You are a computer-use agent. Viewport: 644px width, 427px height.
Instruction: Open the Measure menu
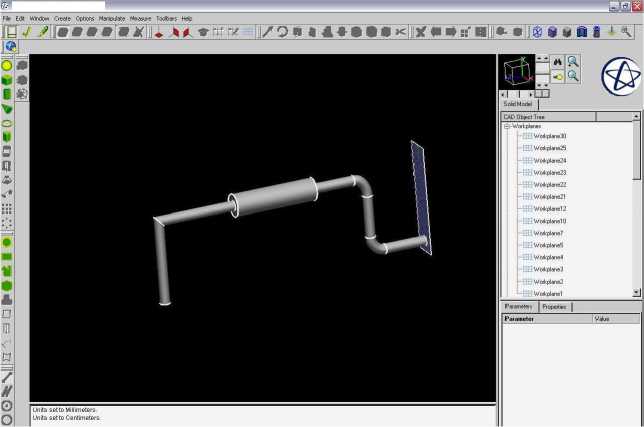coord(140,18)
